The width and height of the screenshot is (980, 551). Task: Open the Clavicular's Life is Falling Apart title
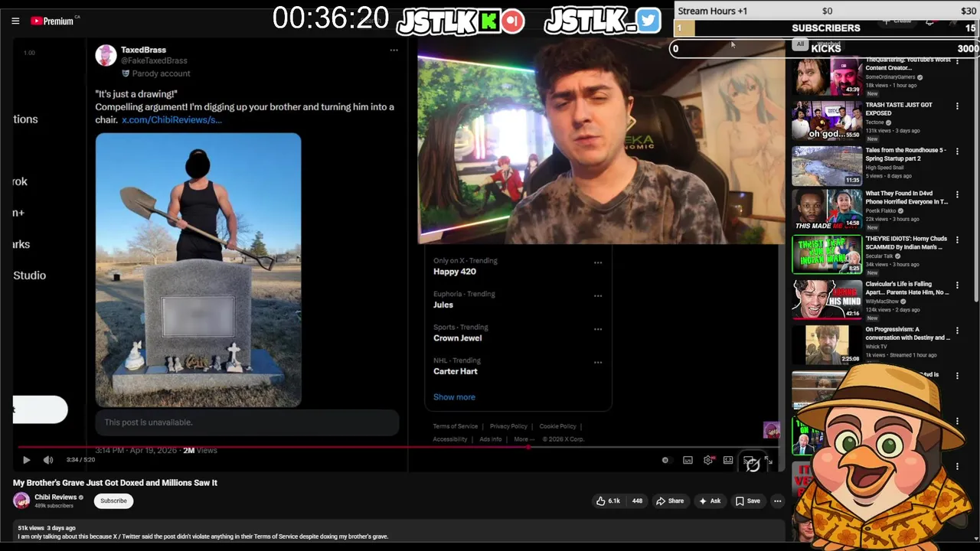[x=907, y=288]
